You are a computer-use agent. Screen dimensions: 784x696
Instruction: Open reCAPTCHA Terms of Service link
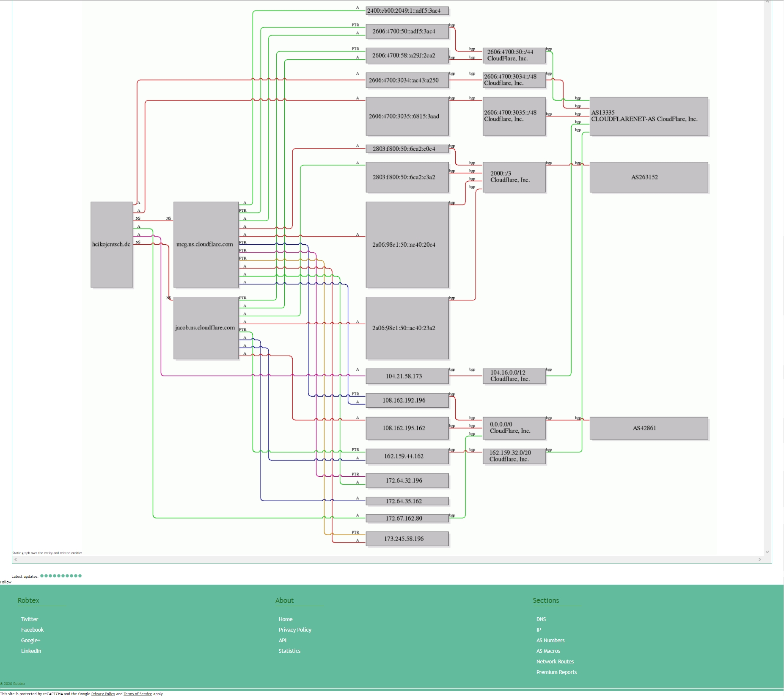pos(138,694)
